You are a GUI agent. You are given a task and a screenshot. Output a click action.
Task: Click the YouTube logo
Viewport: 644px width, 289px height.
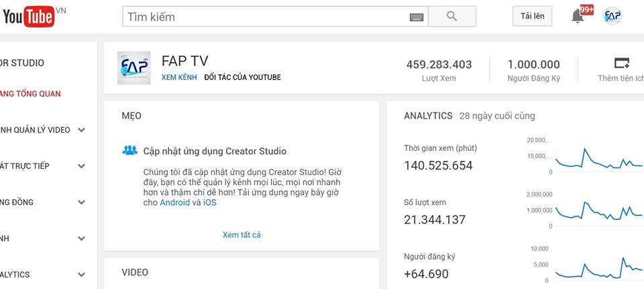(28, 16)
